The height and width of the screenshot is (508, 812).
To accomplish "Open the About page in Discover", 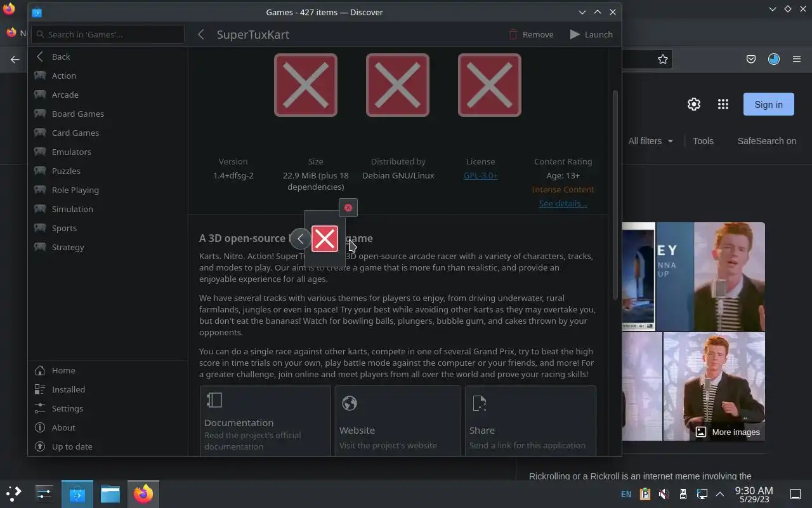I will click(108, 427).
